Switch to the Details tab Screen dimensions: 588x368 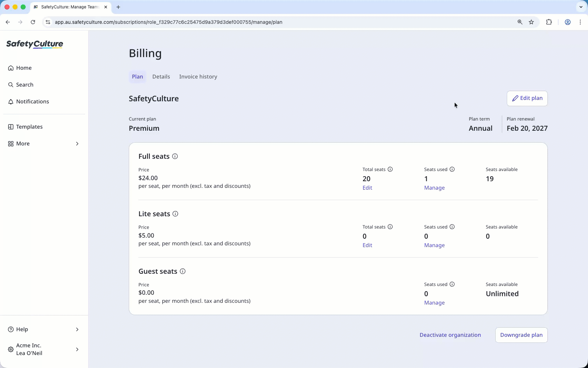coord(161,77)
